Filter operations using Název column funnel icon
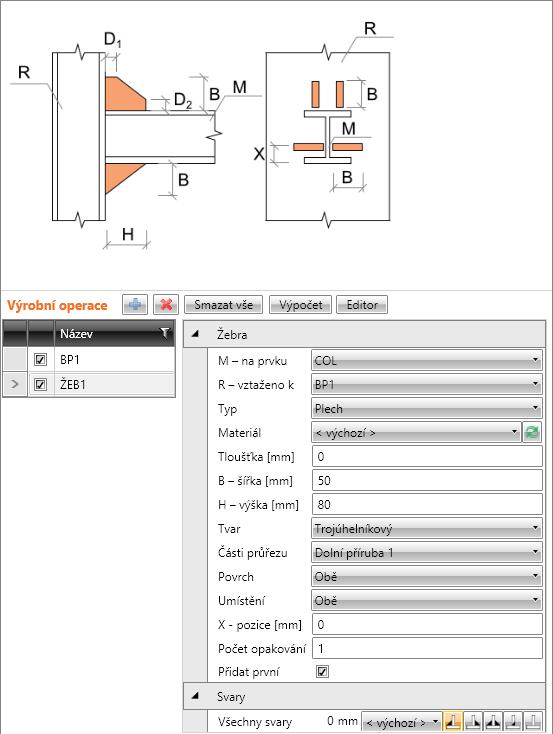This screenshot has height=734, width=553. coord(165,333)
